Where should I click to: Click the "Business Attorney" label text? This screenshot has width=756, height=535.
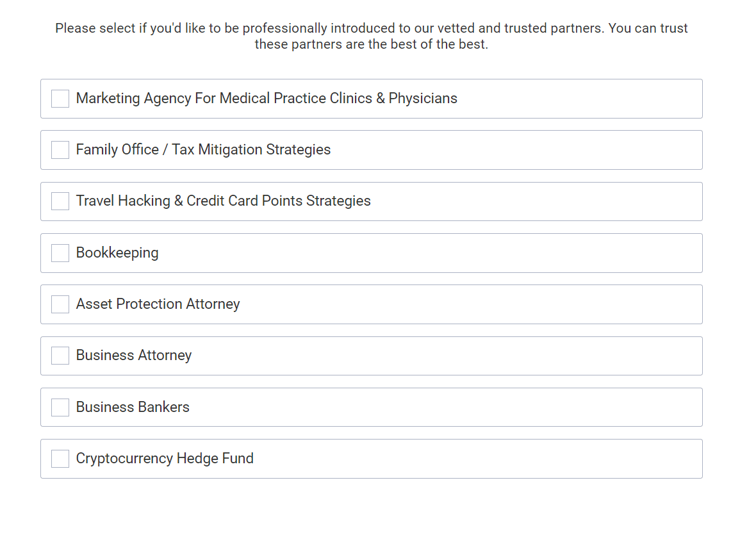coord(134,356)
